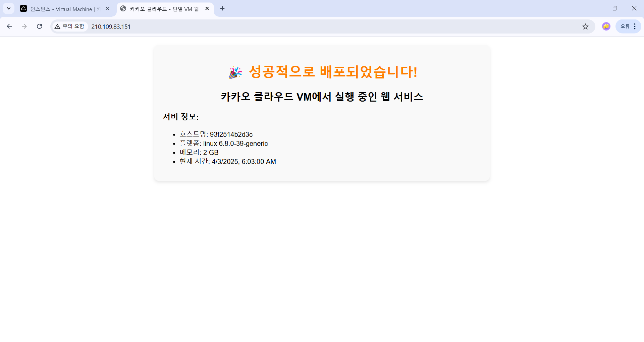The height and width of the screenshot is (342, 644).
Task: Click the platform linux 6.8.0-39-generic line
Action: point(224,144)
